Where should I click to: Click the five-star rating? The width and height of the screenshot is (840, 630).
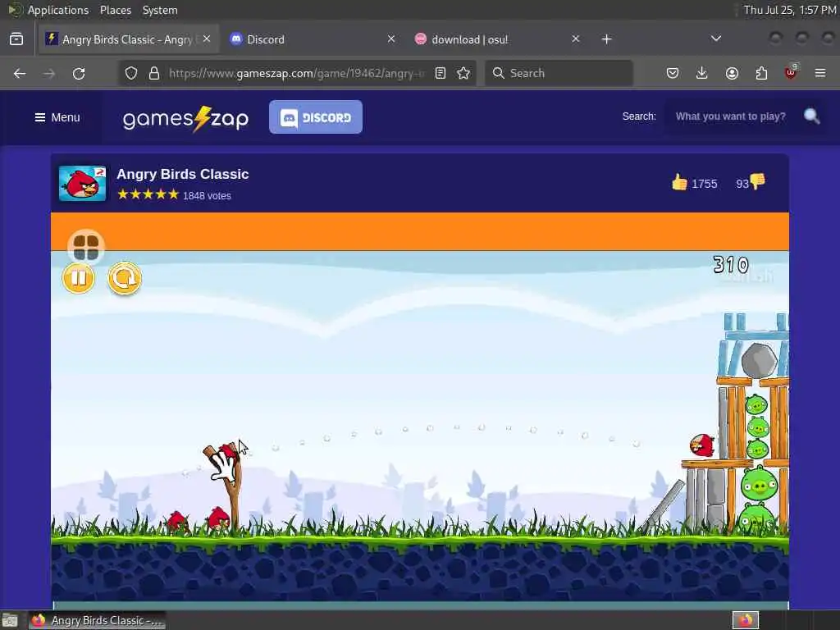[x=148, y=194]
